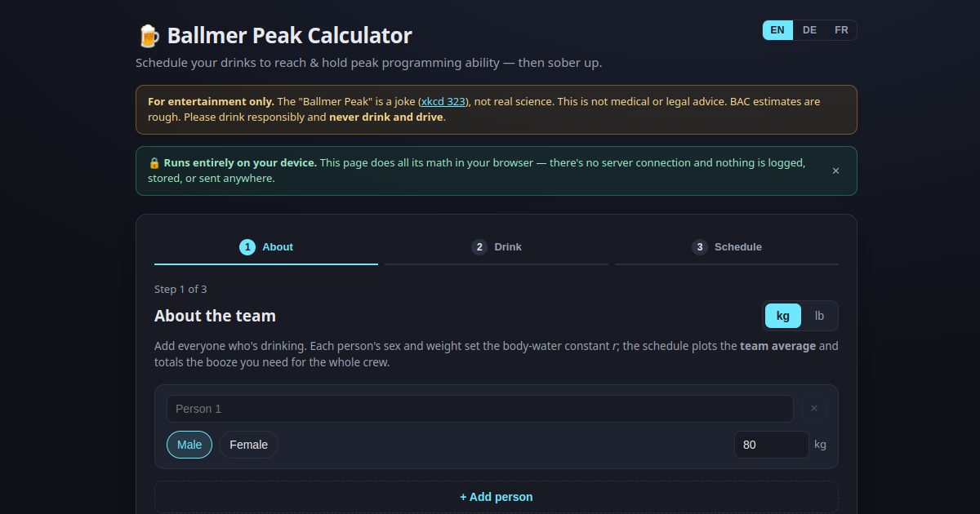Viewport: 980px width, 514px height.
Task: Remove Person 1 with the X button
Action: 813,408
